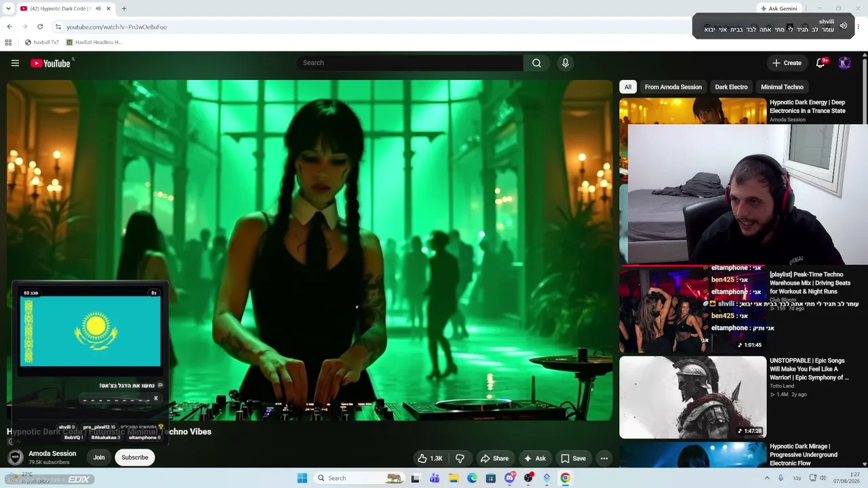Click the main video player
This screenshot has height=488, width=868.
click(309, 250)
